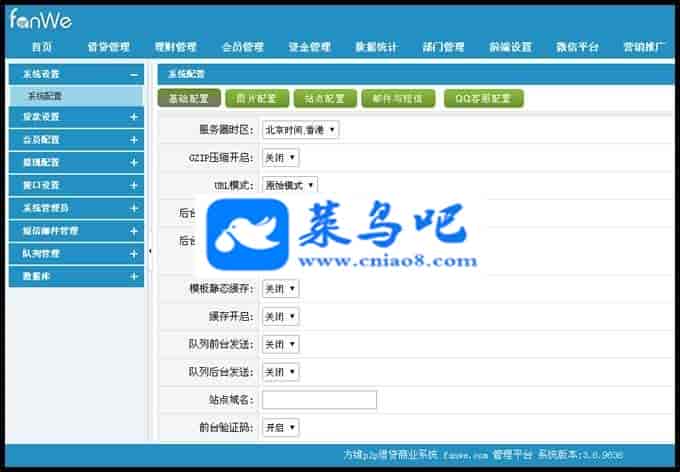Open the 数据统计 top menu

tap(376, 47)
